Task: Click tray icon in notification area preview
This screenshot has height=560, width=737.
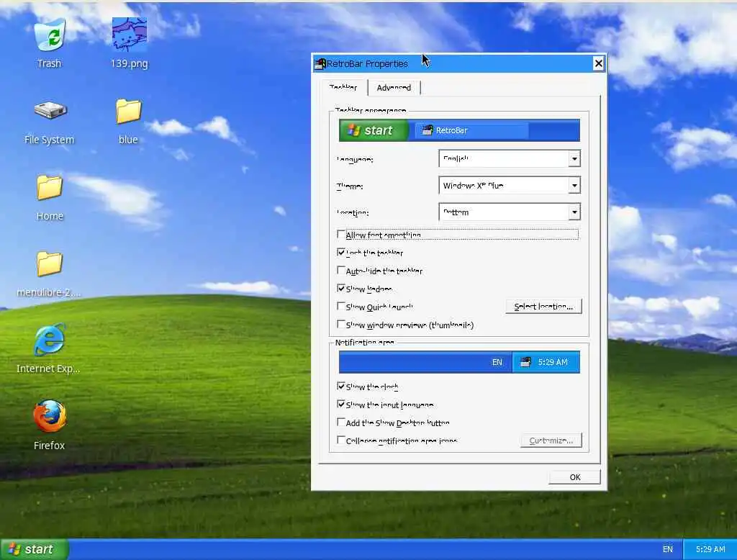Action: 525,362
